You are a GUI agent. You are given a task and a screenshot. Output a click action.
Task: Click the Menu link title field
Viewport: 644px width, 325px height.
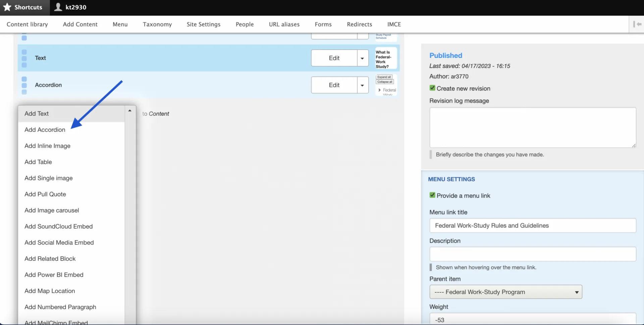point(533,225)
